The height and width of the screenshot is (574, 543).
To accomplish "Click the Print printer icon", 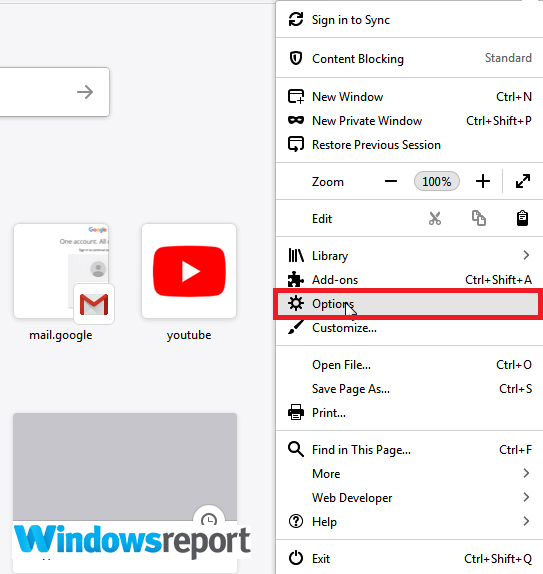I will pos(296,412).
